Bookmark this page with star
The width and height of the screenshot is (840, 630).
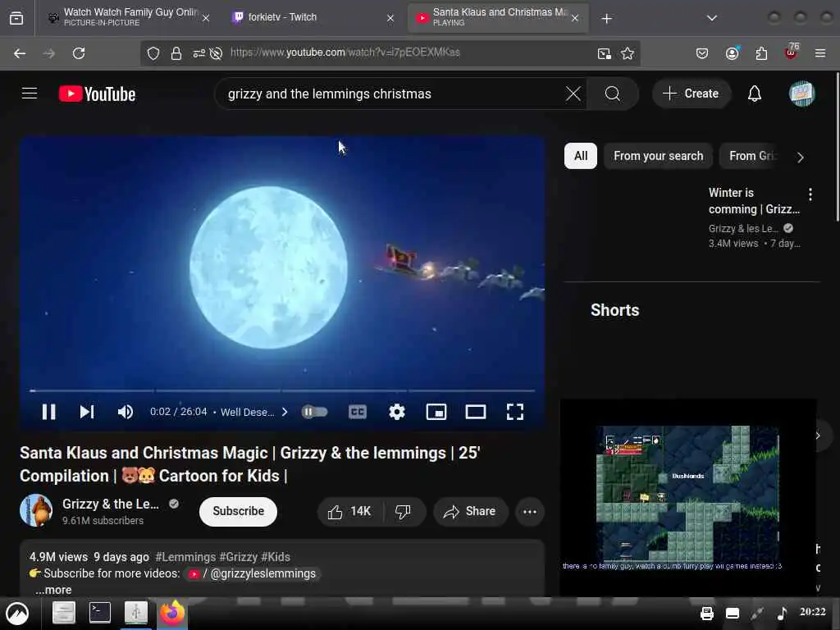click(x=628, y=53)
